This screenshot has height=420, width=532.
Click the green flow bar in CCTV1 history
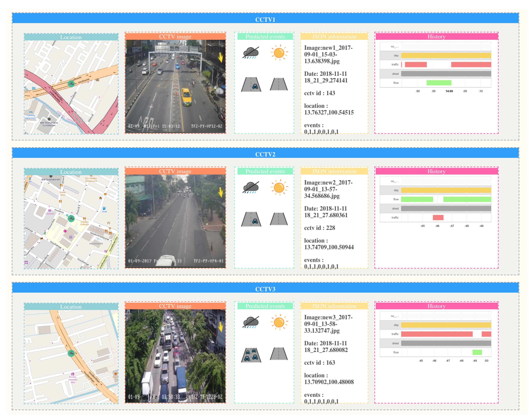(439, 83)
